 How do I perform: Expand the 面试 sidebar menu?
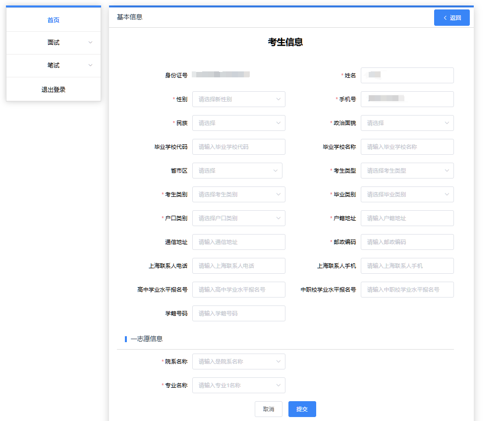[54, 43]
